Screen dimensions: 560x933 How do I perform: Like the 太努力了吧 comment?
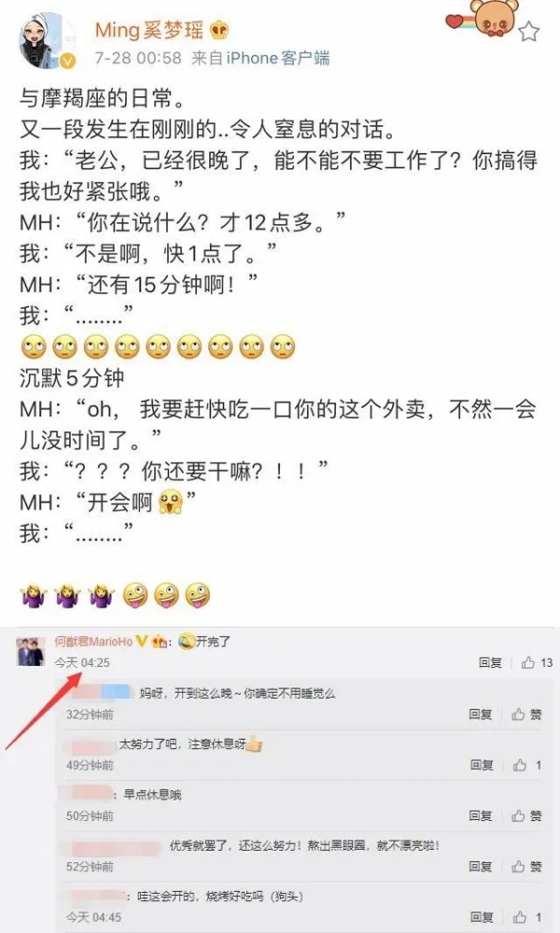click(x=527, y=765)
